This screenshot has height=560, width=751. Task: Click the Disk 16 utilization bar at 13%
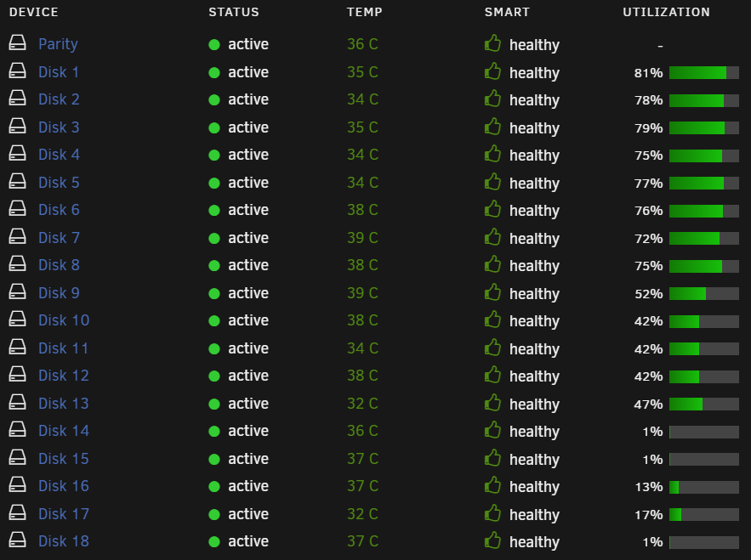[704, 487]
